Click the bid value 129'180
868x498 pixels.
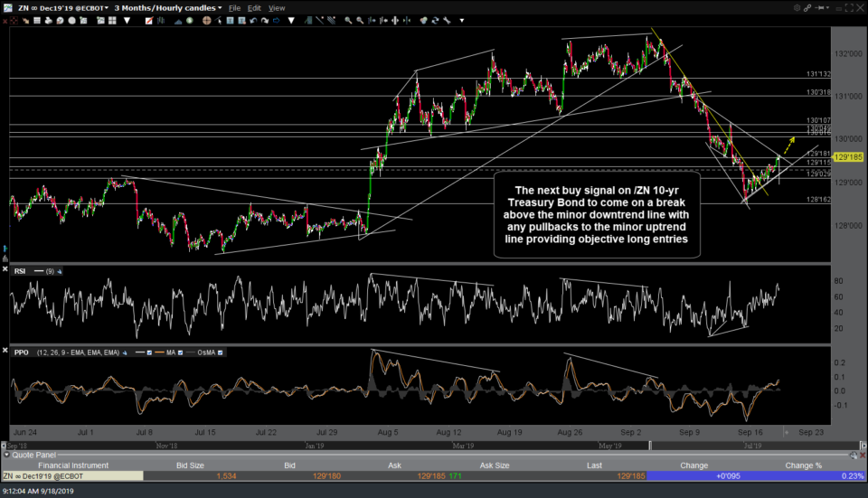point(326,476)
